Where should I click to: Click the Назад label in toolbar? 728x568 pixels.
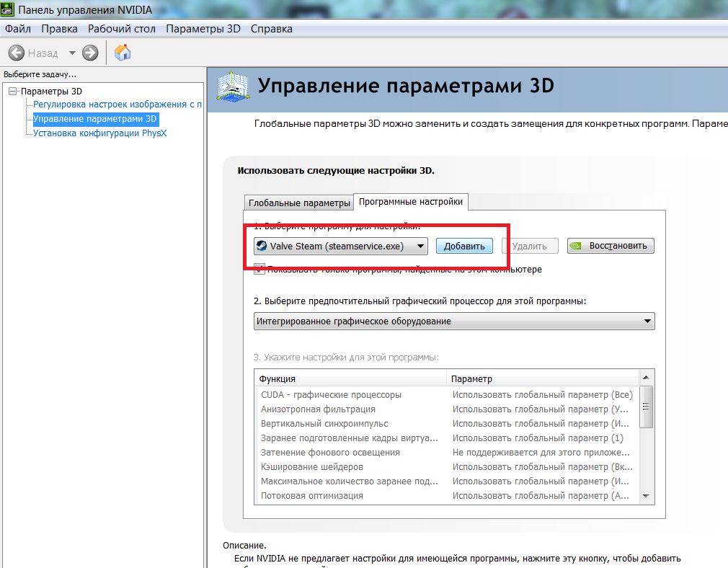click(43, 53)
